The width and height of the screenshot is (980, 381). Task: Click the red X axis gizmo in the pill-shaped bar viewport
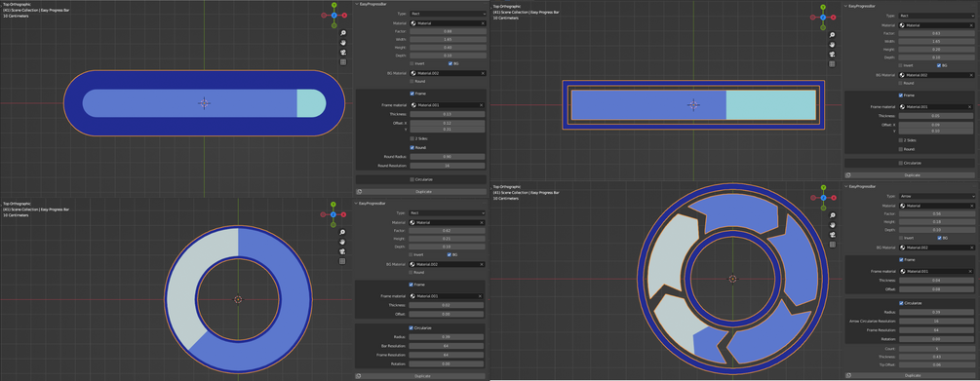coord(345,15)
